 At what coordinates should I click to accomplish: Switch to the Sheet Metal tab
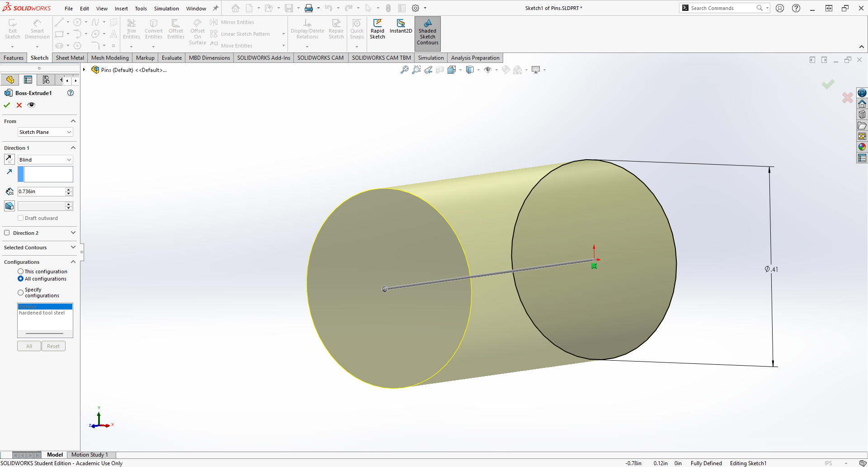[70, 58]
